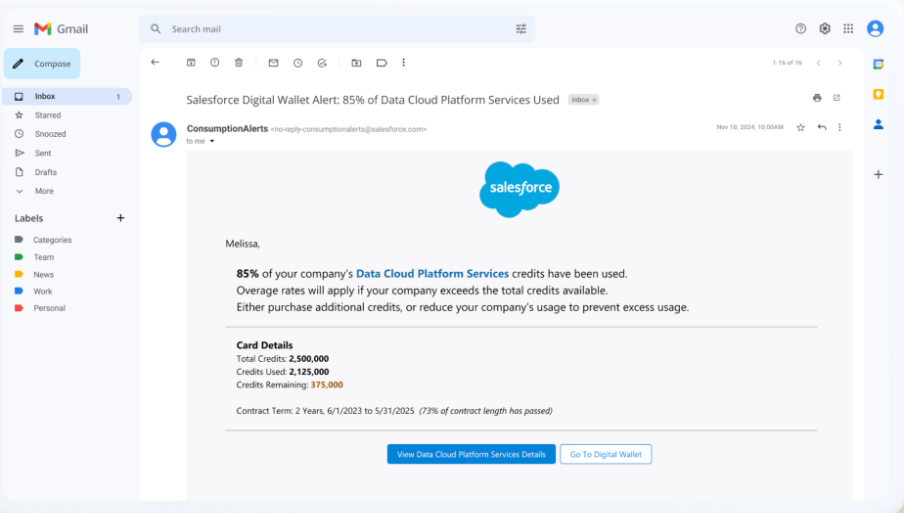
Task: Select the red Personal label
Action: click(x=49, y=308)
